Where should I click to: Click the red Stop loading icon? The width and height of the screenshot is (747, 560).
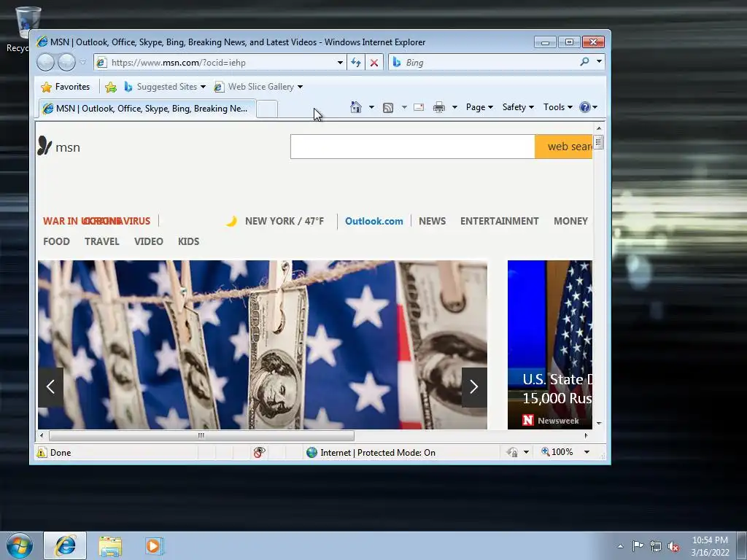[374, 63]
